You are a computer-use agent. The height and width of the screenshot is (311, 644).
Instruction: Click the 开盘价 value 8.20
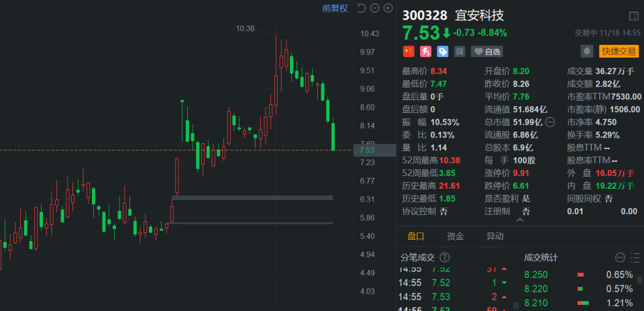pos(521,71)
